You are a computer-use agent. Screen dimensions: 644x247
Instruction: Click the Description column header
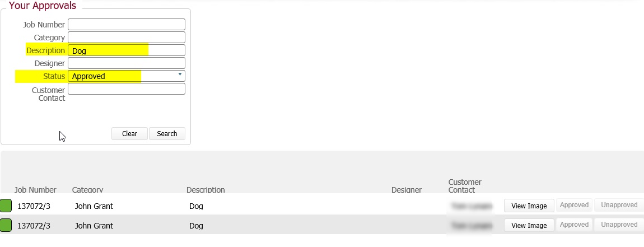pyautogui.click(x=206, y=190)
